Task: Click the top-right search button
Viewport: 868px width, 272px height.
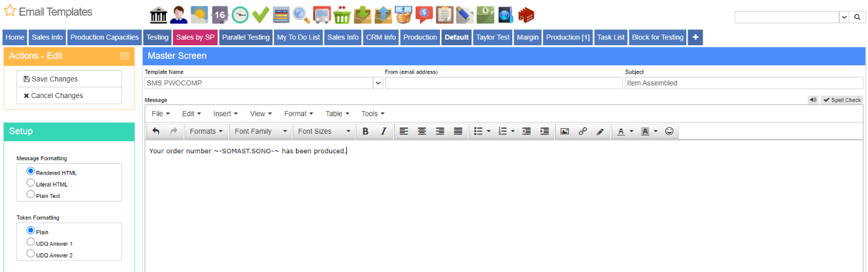Action: coord(857,17)
